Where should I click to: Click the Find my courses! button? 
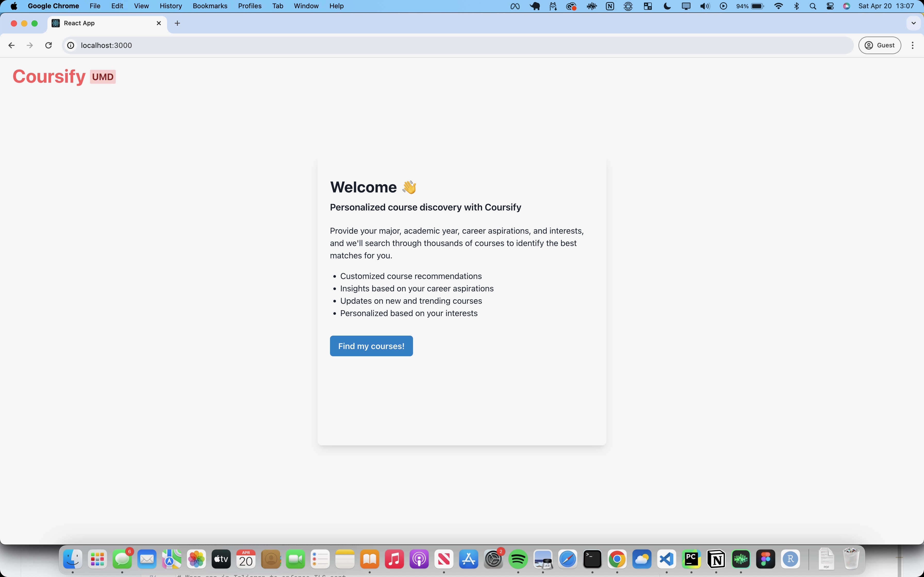point(371,346)
